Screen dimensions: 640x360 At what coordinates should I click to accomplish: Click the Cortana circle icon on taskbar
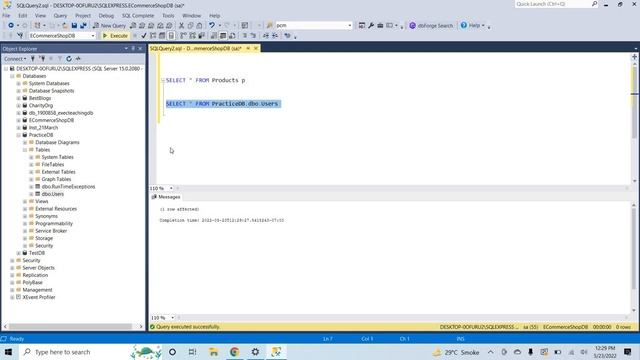coord(172,352)
